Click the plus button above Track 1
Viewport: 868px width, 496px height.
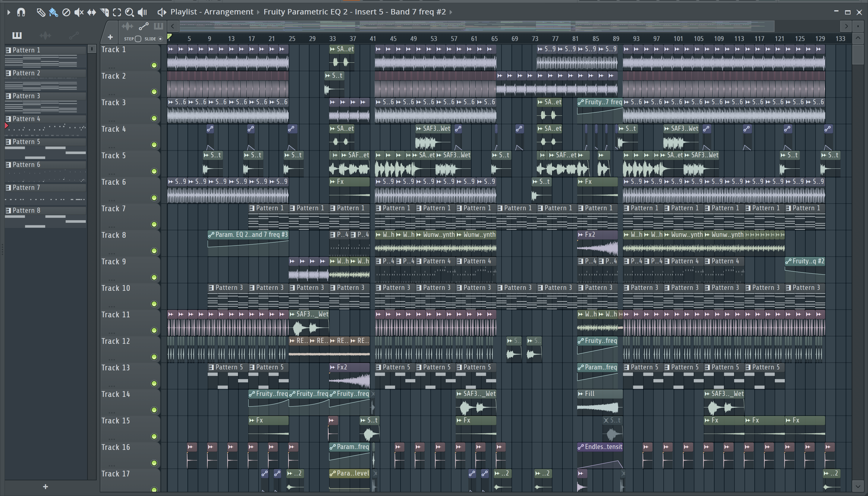pos(110,37)
